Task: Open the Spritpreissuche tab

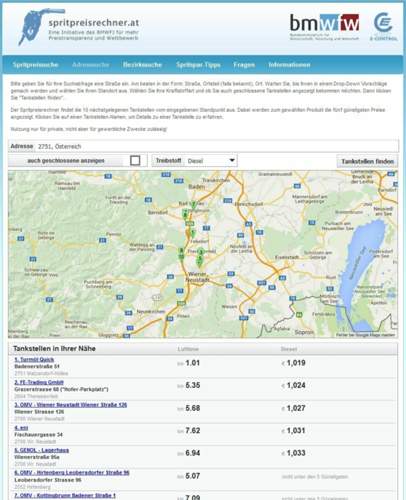Action: click(35, 65)
